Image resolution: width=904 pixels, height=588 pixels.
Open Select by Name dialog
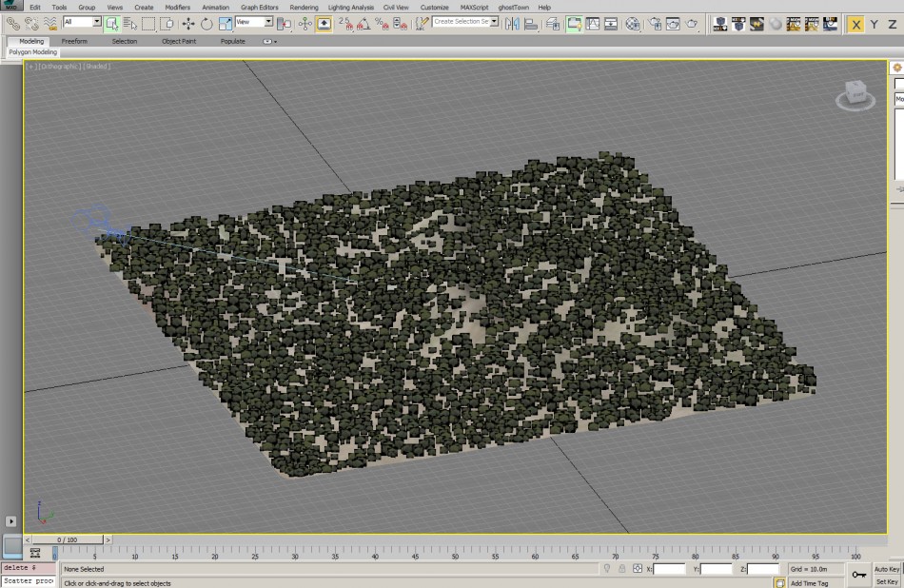tap(131, 24)
